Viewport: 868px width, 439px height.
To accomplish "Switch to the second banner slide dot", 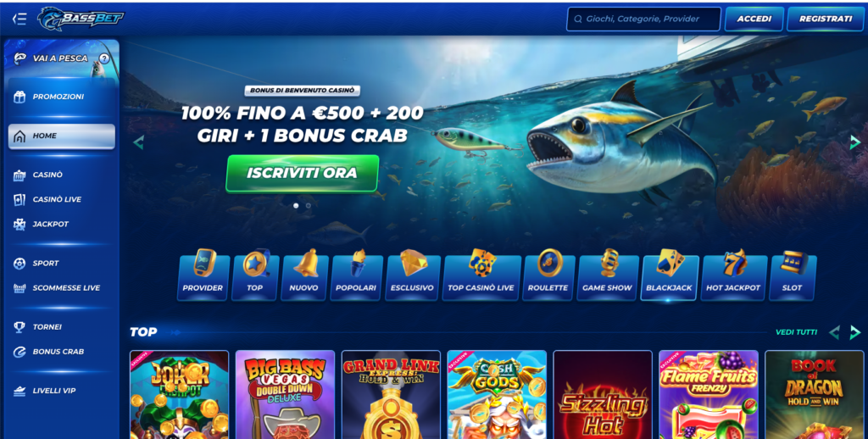I will pos(309,205).
